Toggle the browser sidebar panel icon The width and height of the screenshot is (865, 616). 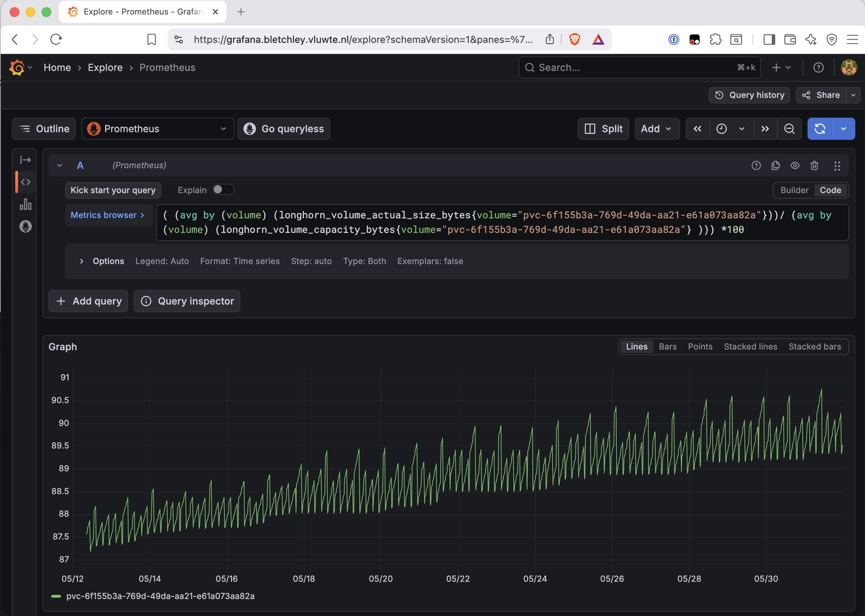[769, 39]
